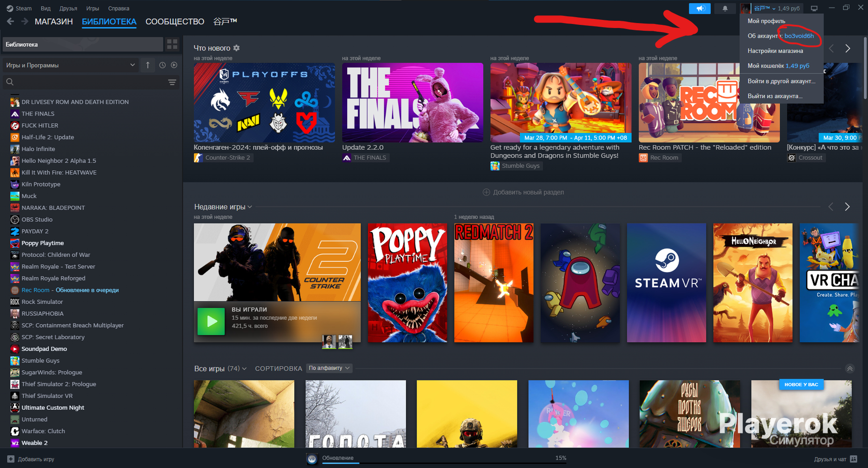Open the 'Игры' menu

tap(93, 8)
